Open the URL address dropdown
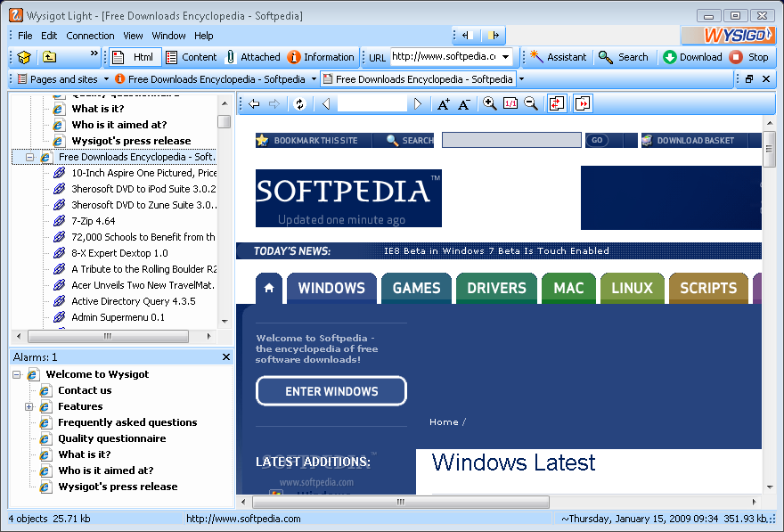 [x=505, y=57]
